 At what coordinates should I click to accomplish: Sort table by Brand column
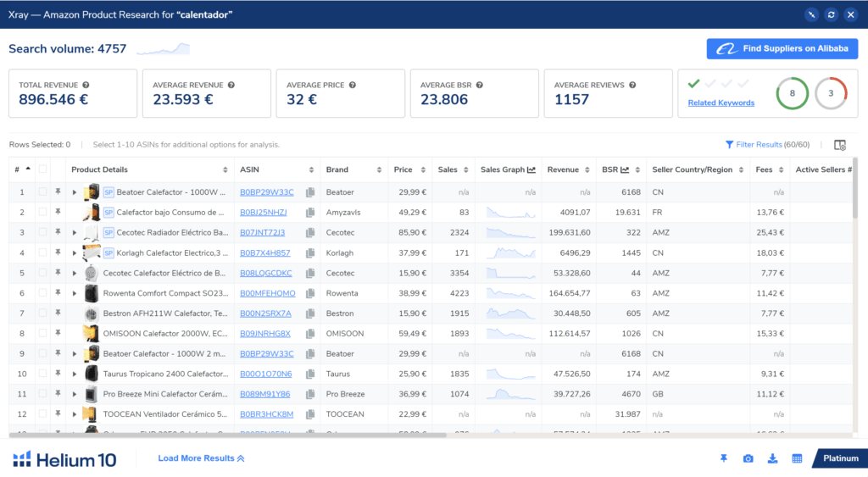(379, 170)
